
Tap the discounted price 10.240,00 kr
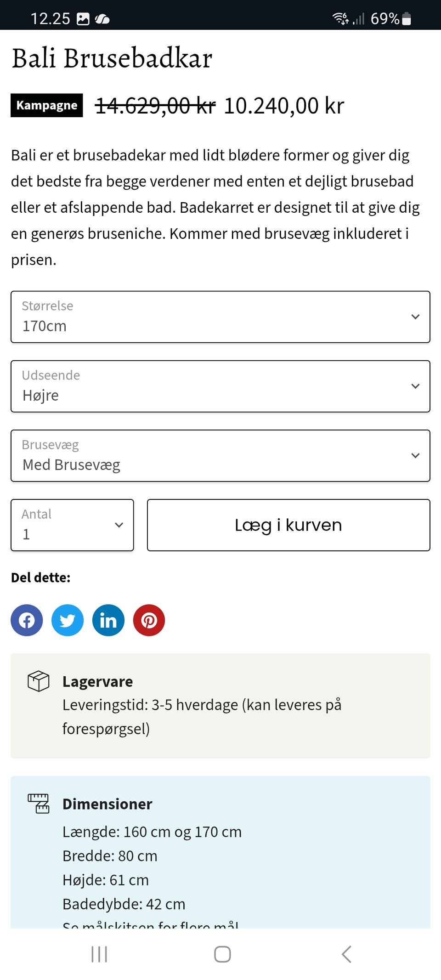pos(284,106)
